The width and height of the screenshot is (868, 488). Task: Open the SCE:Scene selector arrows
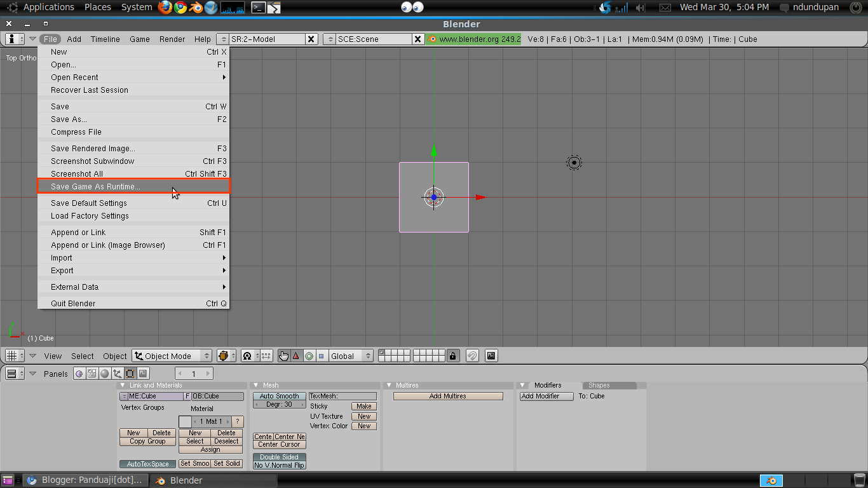pos(329,39)
